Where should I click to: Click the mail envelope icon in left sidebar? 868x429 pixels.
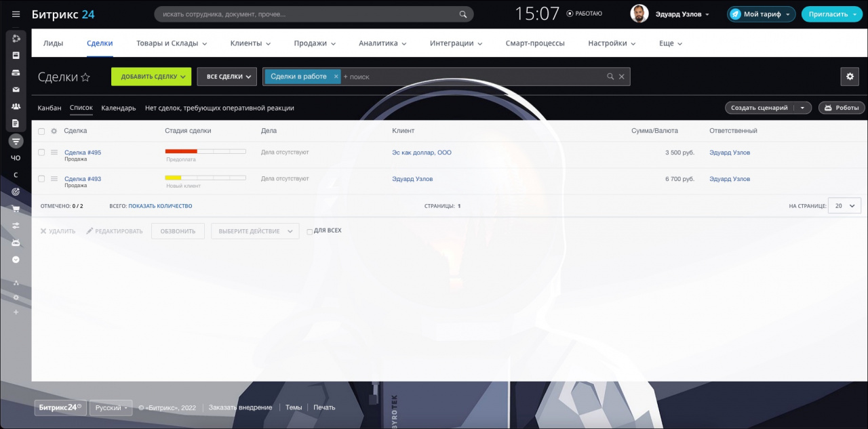click(x=16, y=89)
